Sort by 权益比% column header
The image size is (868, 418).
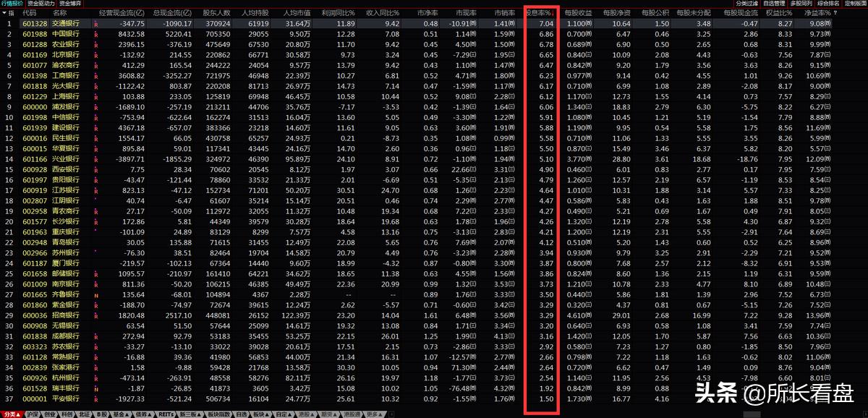pos(779,13)
